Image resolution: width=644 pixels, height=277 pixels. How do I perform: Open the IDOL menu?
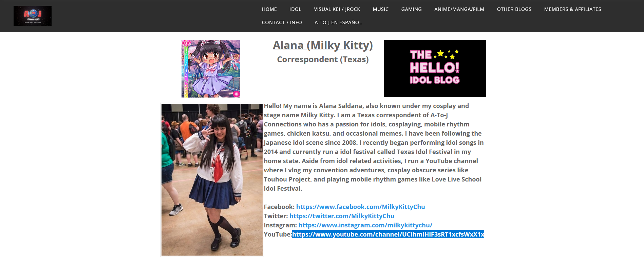point(295,9)
